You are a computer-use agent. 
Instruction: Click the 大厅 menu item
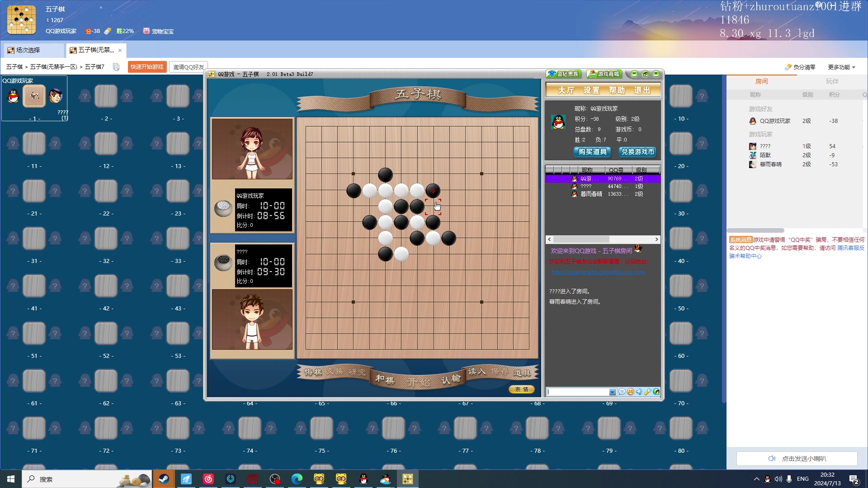coord(566,90)
